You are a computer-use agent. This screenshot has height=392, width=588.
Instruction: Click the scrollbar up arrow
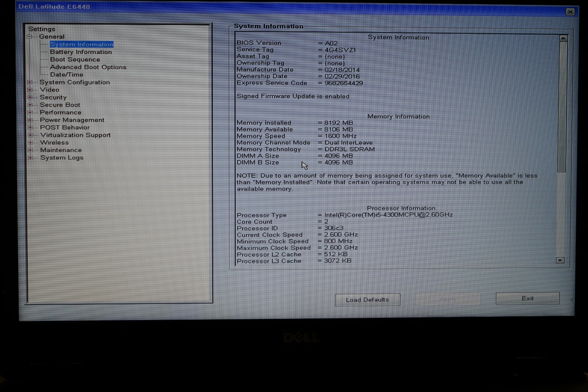[x=563, y=38]
